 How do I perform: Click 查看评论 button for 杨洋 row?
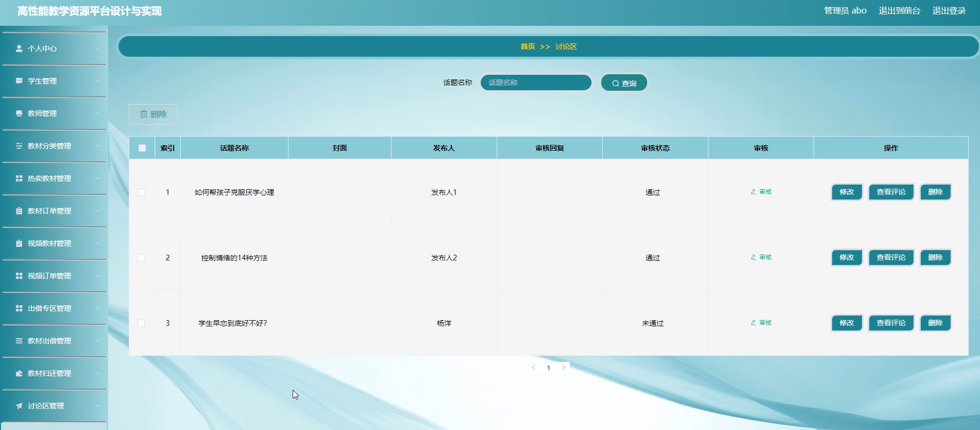click(891, 323)
